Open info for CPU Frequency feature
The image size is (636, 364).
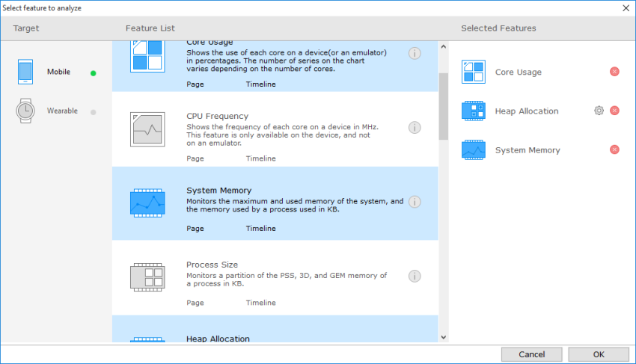415,128
